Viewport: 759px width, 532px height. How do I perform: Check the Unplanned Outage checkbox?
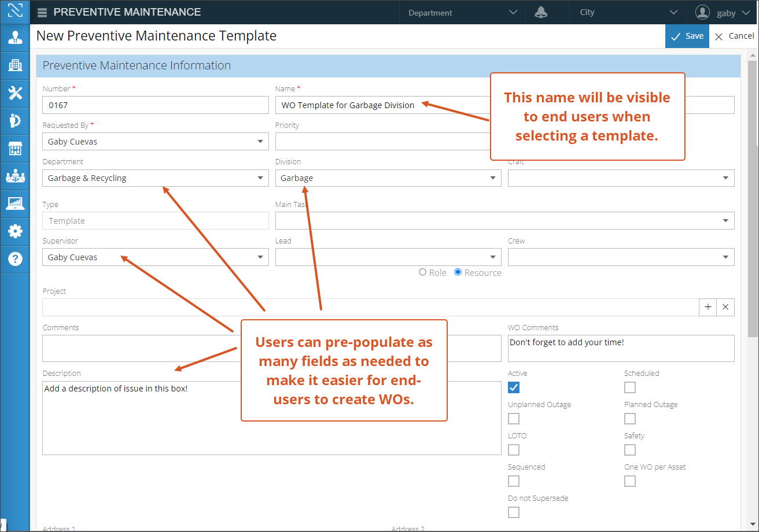click(514, 419)
